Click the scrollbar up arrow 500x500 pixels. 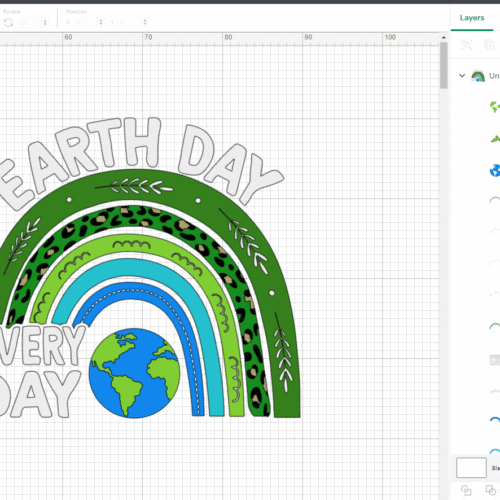click(x=443, y=37)
